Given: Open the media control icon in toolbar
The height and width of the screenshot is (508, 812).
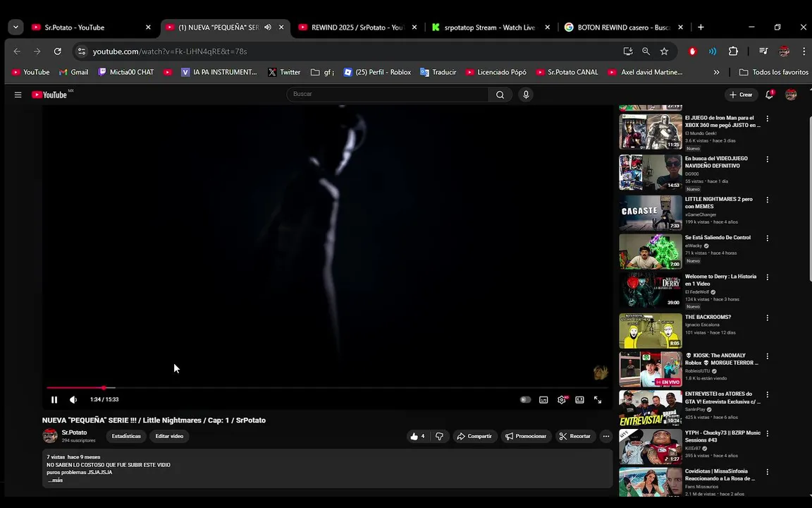Looking at the screenshot, I should coord(763,52).
